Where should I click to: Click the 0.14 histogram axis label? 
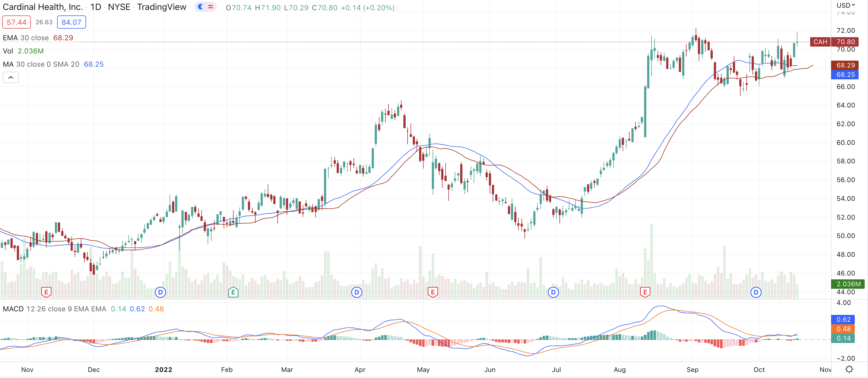pyautogui.click(x=843, y=338)
